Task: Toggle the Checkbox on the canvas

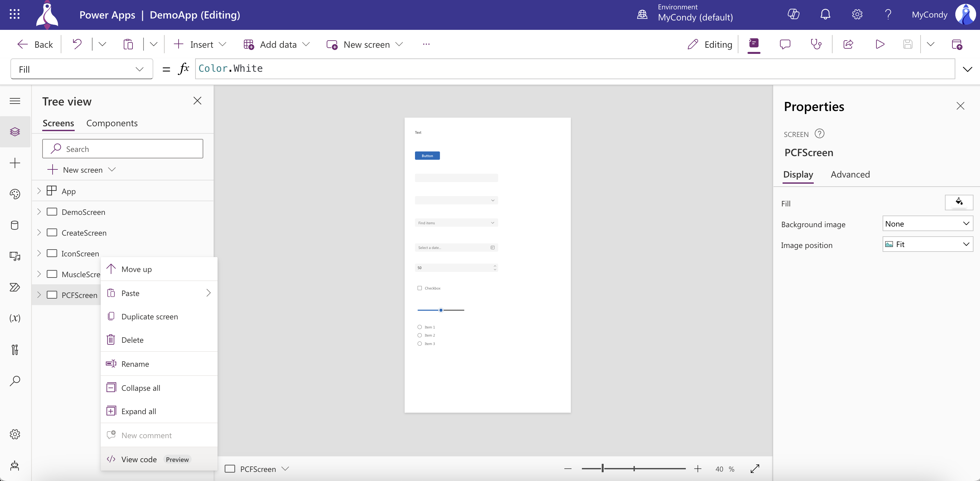Action: pos(420,288)
